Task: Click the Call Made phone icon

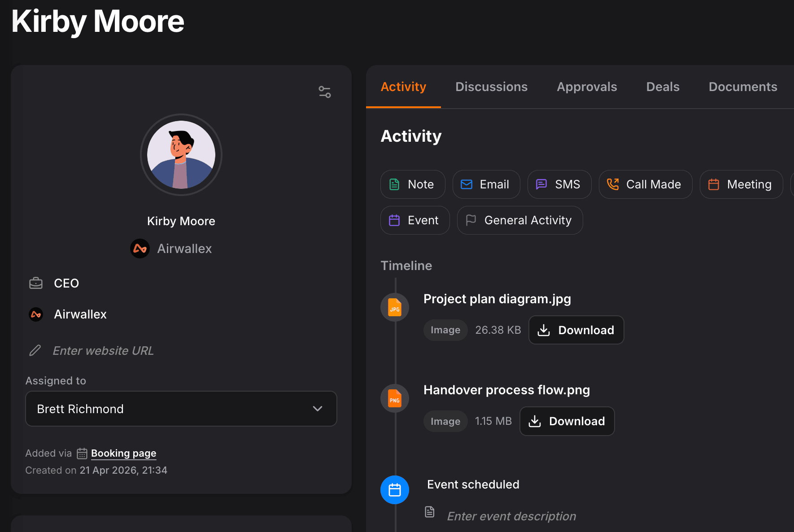Action: tap(613, 184)
